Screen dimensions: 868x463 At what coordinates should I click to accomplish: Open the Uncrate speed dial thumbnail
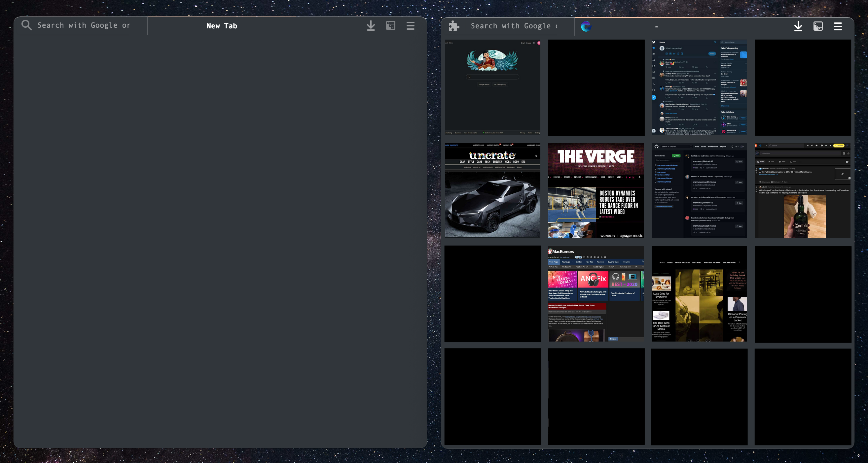coord(492,191)
